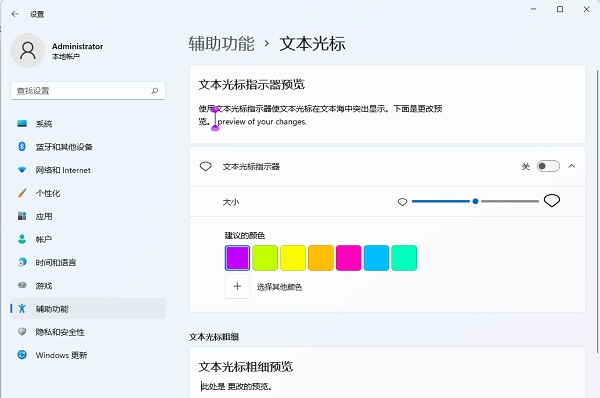
Task: Open 时间和语言 sidebar label
Action: coord(56,263)
